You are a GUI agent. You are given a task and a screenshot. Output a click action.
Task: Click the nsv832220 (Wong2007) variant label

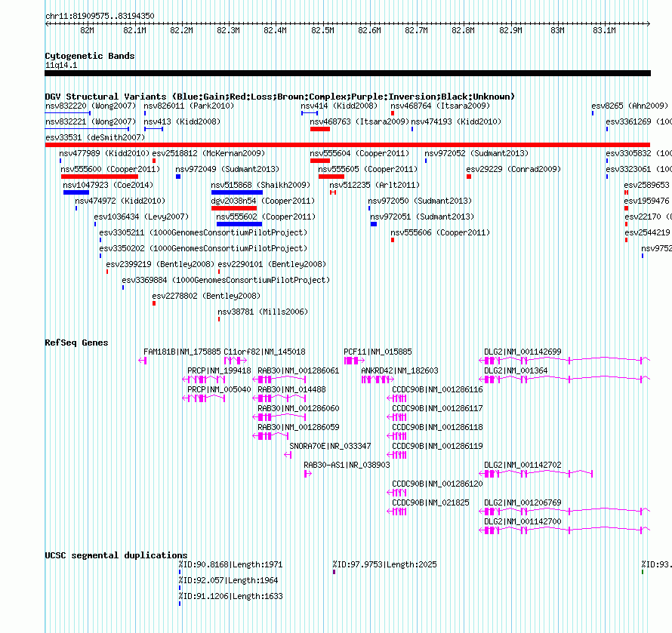pos(91,106)
